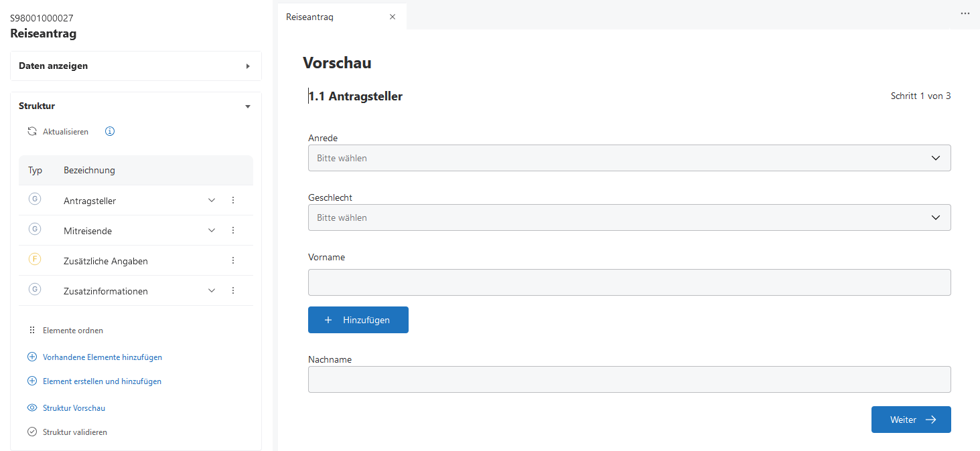This screenshot has width=980, height=451.
Task: Click the Aktualisieren refresh icon
Action: tap(32, 132)
